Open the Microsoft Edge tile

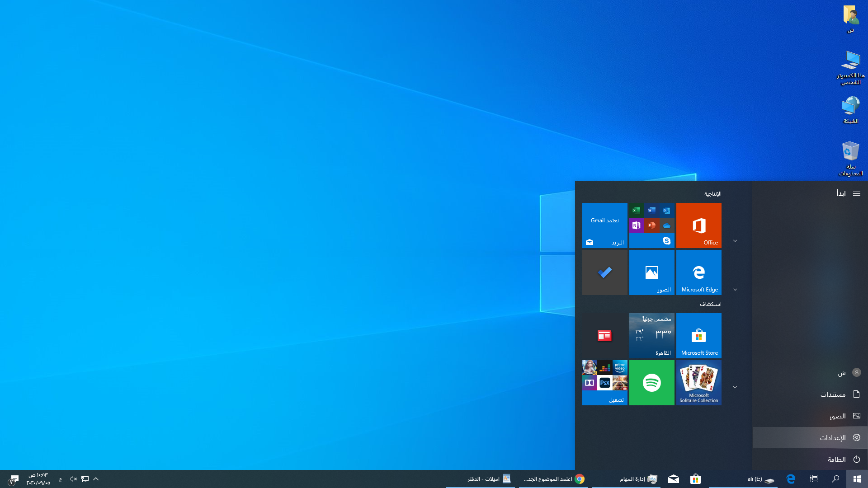pos(698,272)
